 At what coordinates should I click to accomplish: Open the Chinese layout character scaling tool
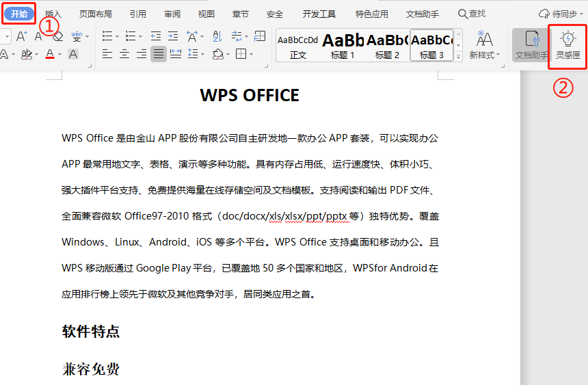click(x=192, y=36)
